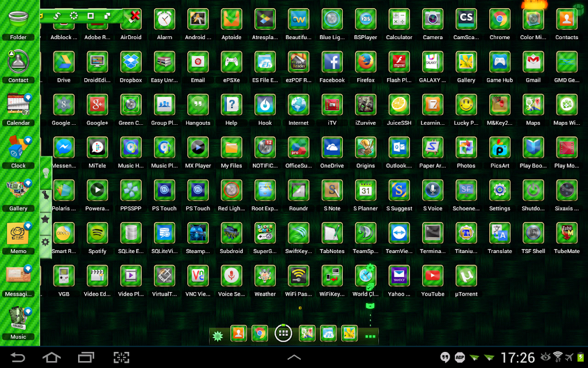Open the Music widget in the sidebar
Screen dimensions: 588x368
18,323
